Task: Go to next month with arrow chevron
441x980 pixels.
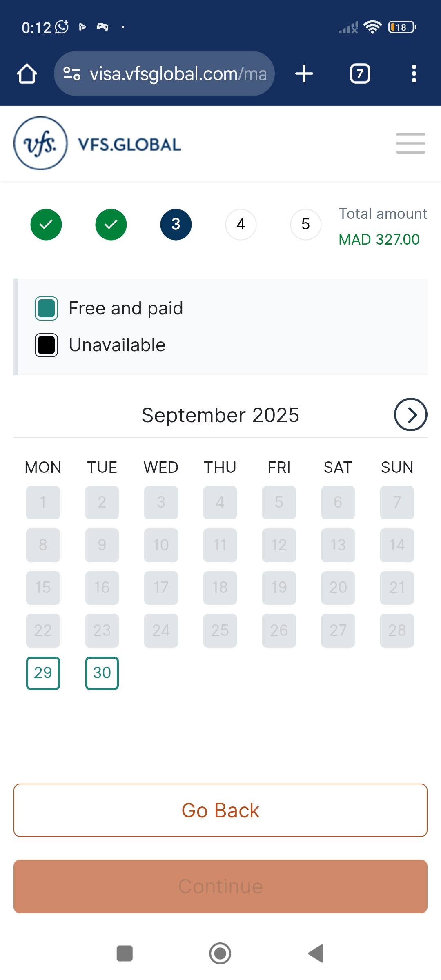Action: (411, 414)
